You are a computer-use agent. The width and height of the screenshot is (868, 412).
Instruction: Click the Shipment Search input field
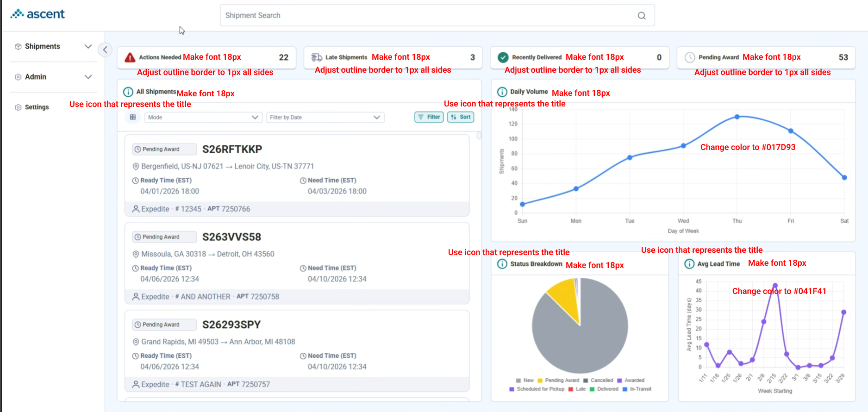(x=437, y=16)
